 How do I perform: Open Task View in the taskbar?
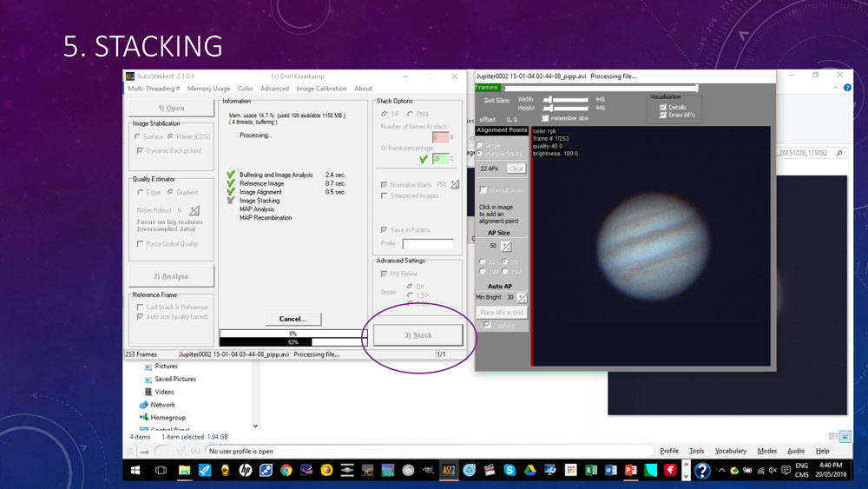pyautogui.click(x=161, y=470)
